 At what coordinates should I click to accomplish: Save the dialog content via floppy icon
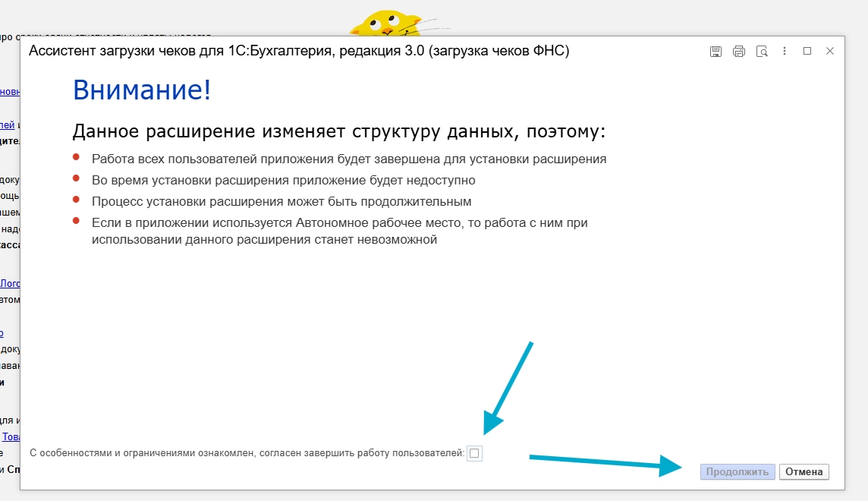point(715,52)
